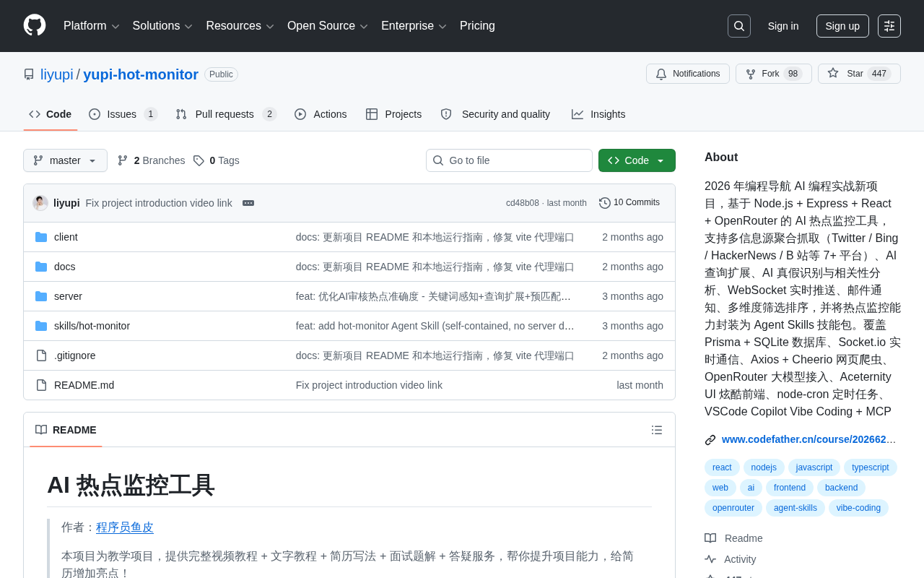This screenshot has width=924, height=578.
Task: Expand the Enterprise menu
Action: (414, 26)
